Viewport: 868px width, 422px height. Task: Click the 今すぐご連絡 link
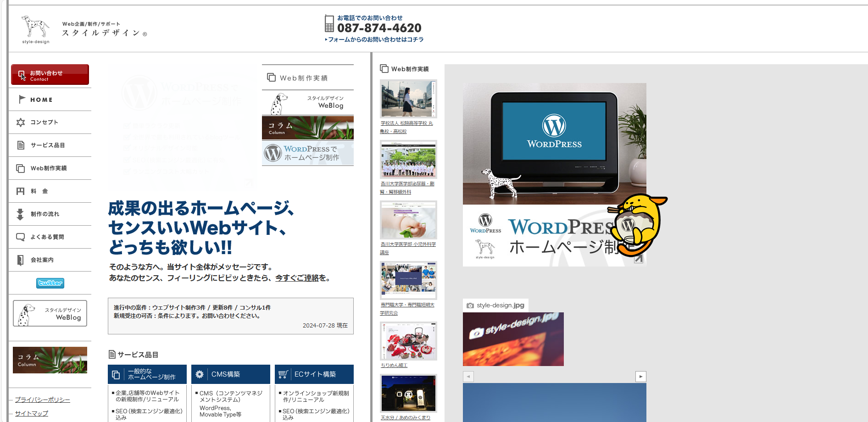click(x=297, y=278)
